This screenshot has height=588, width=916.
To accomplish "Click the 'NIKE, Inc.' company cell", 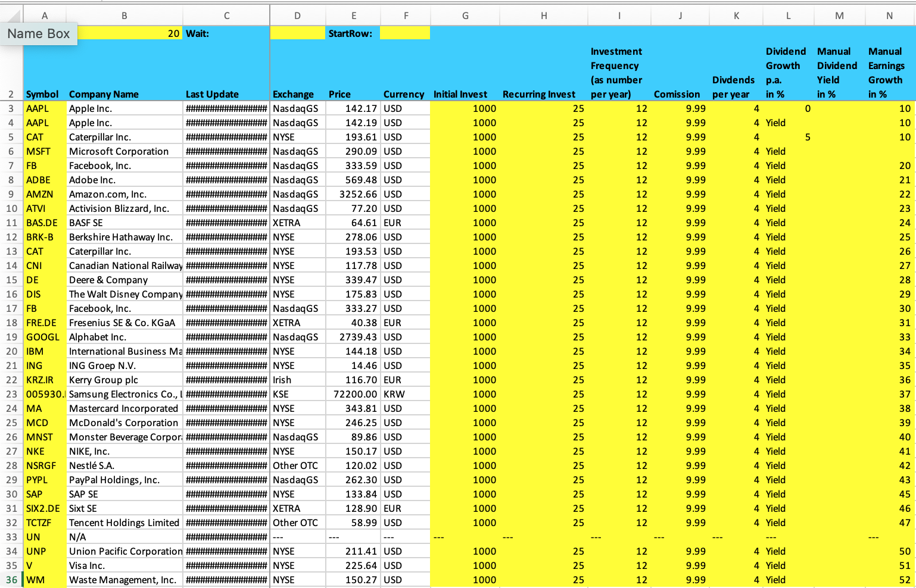I will pos(124,451).
